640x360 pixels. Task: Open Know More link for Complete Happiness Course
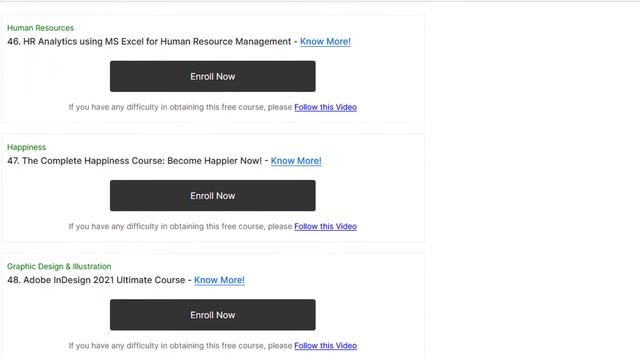296,161
